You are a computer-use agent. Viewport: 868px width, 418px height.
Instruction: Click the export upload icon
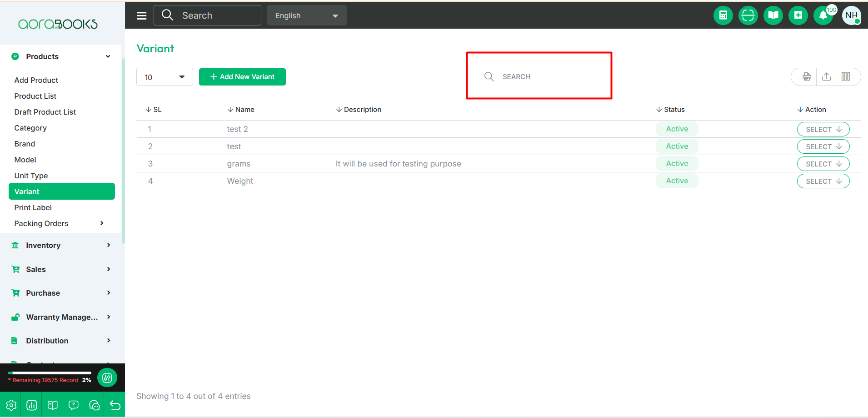[x=827, y=77]
